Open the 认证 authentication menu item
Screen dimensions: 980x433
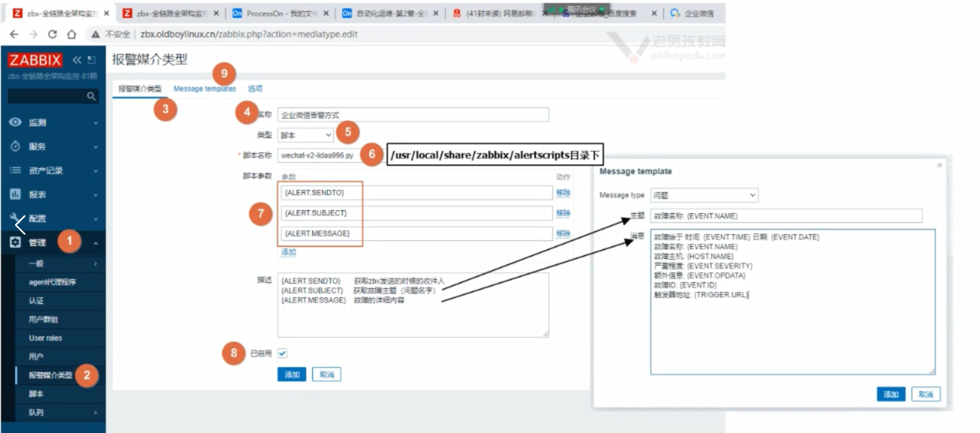pyautogui.click(x=36, y=301)
